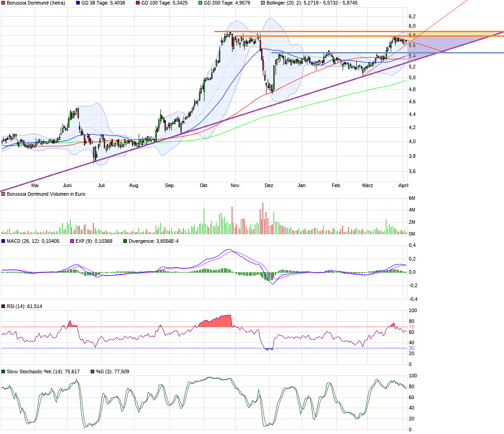
Task: Select the 'Borussia Dortmund (Xetra)' title text
Action: (x=36, y=3)
